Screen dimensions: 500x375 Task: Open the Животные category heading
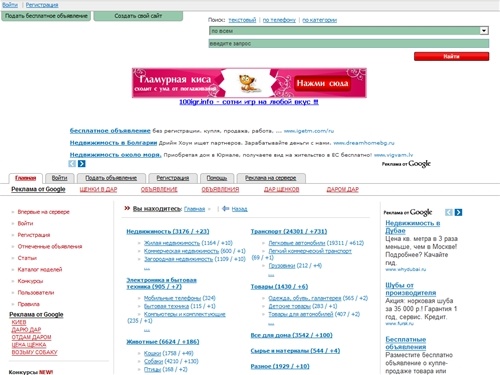[163, 342]
